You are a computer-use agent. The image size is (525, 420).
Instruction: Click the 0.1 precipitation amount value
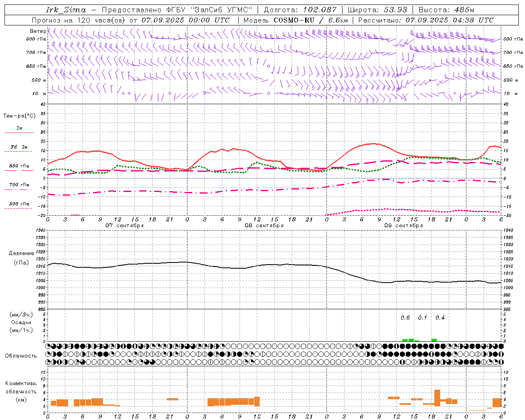(422, 318)
